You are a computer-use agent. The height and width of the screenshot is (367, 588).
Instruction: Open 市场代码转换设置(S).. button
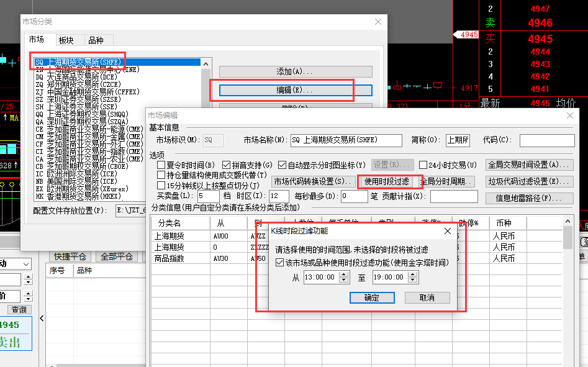pos(313,181)
